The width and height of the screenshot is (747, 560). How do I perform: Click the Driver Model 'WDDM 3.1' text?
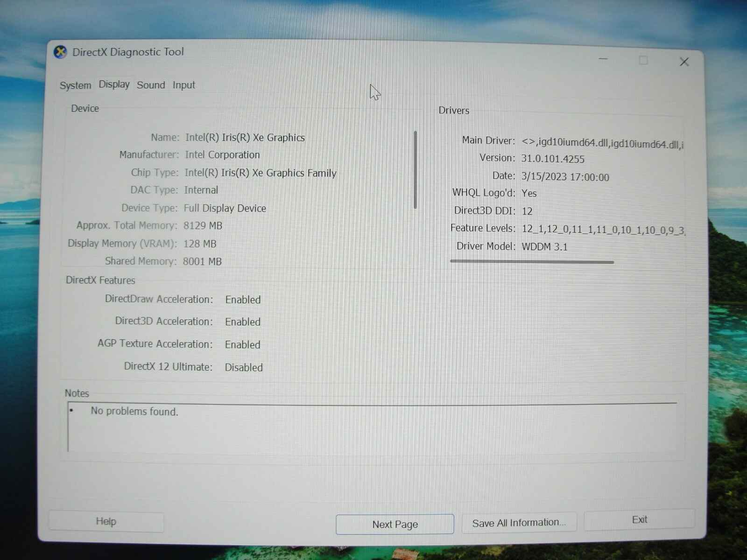(545, 246)
